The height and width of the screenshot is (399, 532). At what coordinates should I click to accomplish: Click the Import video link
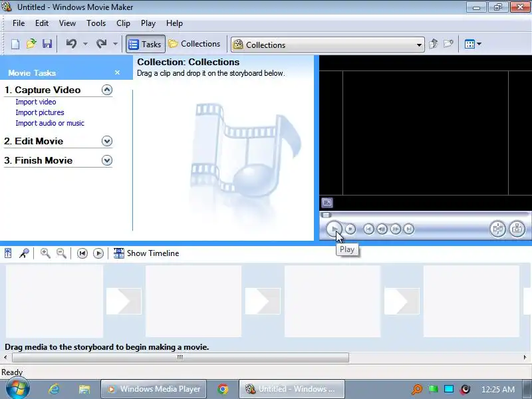point(36,102)
